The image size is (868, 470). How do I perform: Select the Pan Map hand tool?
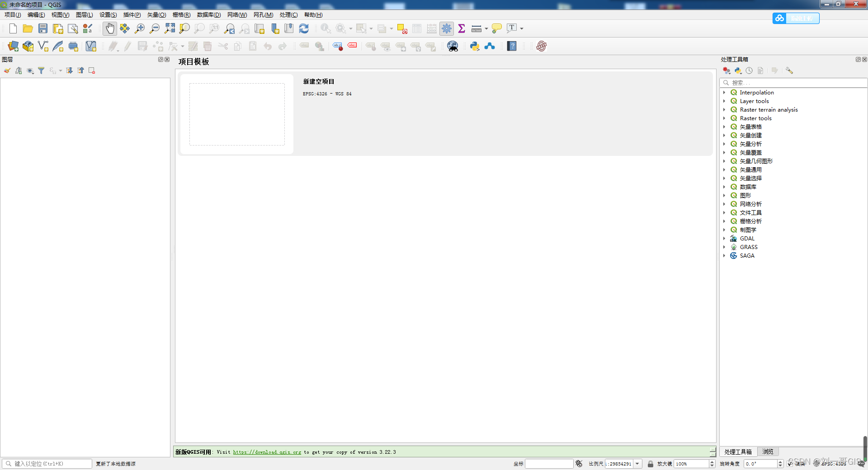tap(110, 28)
